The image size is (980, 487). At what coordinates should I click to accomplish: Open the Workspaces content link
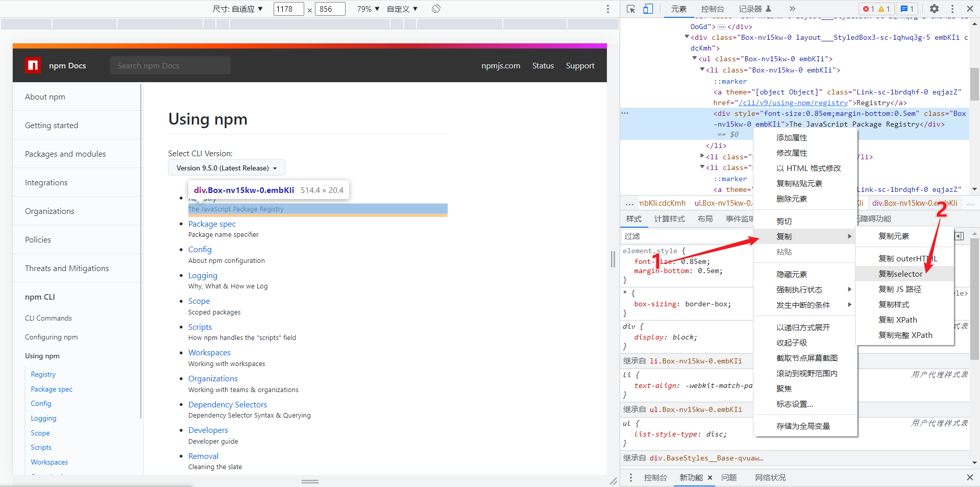pos(209,352)
